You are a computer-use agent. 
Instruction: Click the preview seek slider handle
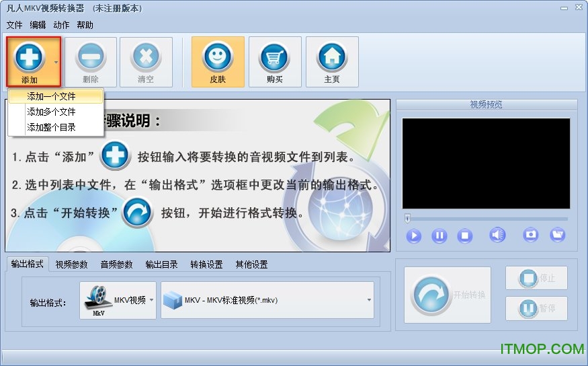coord(408,218)
